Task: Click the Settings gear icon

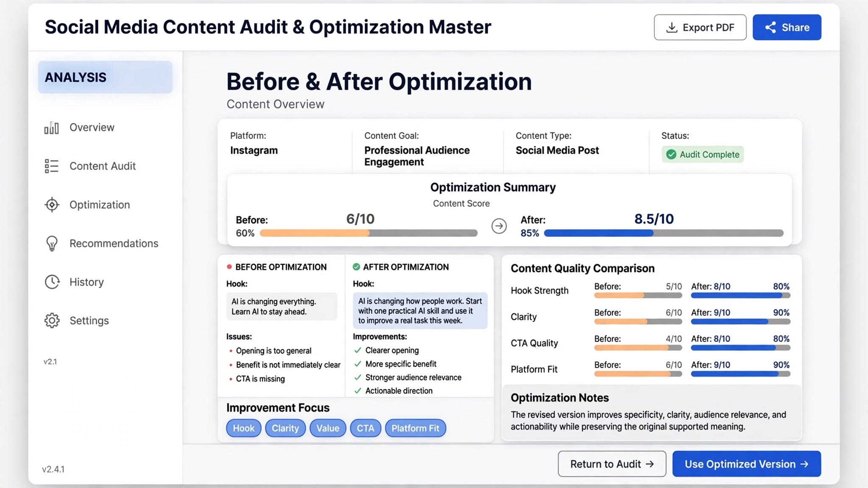Action: coord(52,321)
